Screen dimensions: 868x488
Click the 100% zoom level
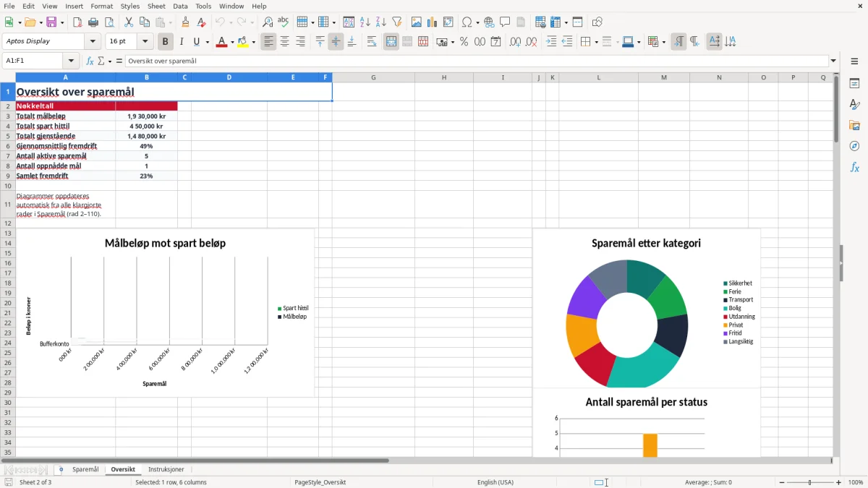[856, 482]
